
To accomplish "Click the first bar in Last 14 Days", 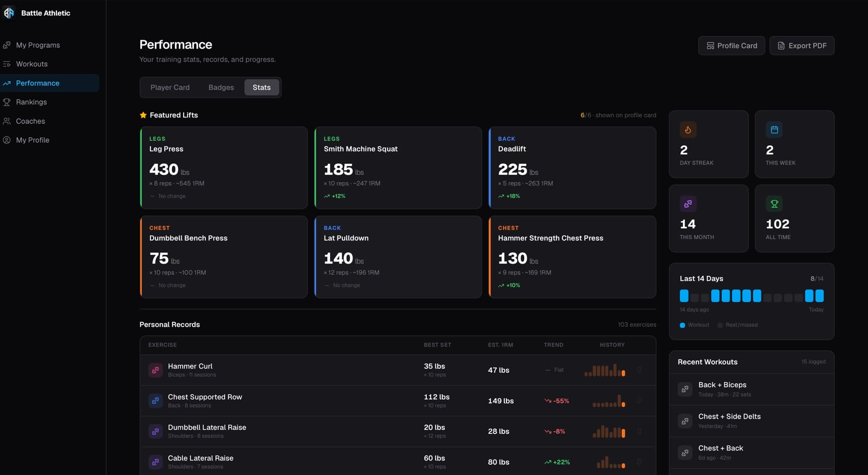I will tap(684, 296).
